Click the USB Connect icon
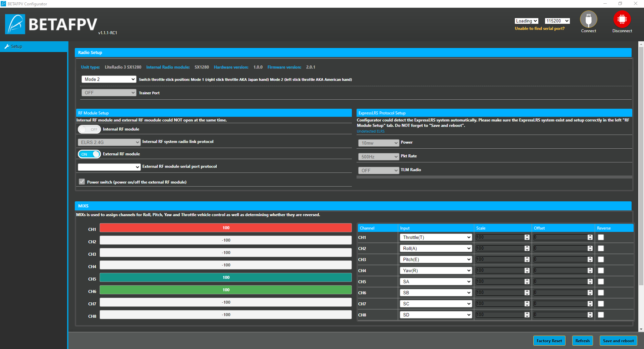The image size is (644, 349). (588, 19)
